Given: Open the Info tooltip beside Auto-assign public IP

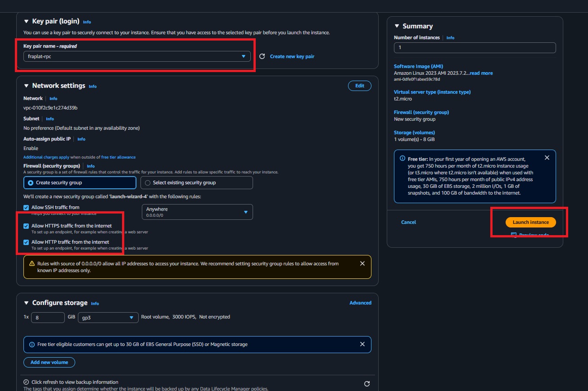Looking at the screenshot, I should click(x=81, y=139).
